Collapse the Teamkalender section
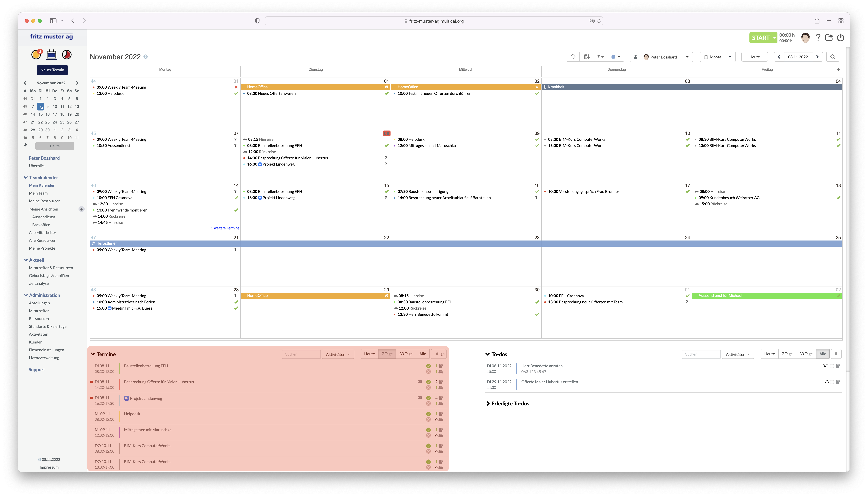The width and height of the screenshot is (868, 496). click(26, 177)
